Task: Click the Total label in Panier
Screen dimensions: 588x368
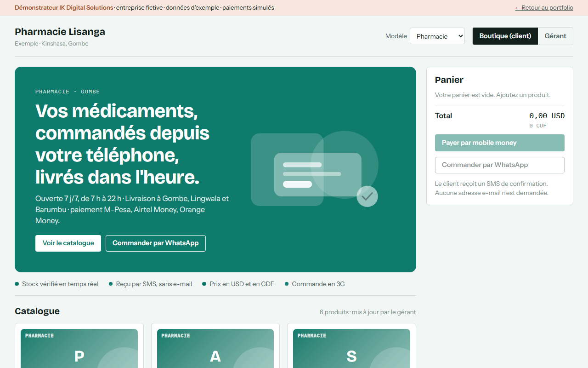Action: (x=443, y=115)
